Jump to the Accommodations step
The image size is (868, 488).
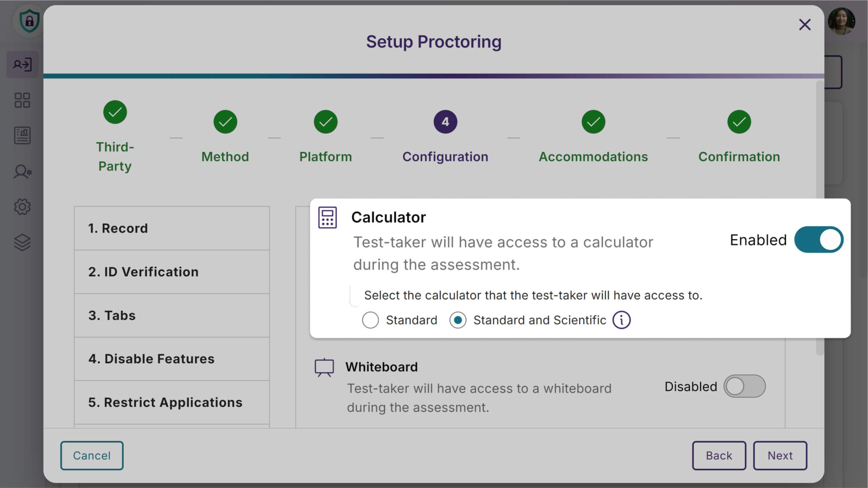click(x=593, y=122)
